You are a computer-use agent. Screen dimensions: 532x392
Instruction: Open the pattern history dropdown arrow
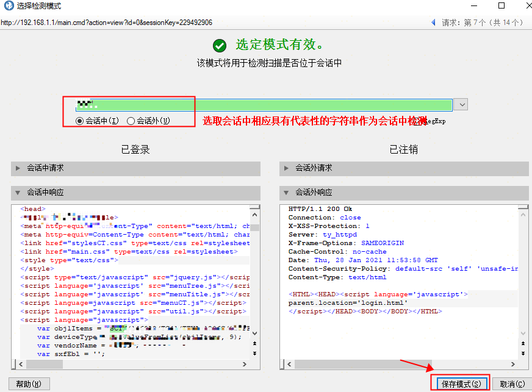462,104
